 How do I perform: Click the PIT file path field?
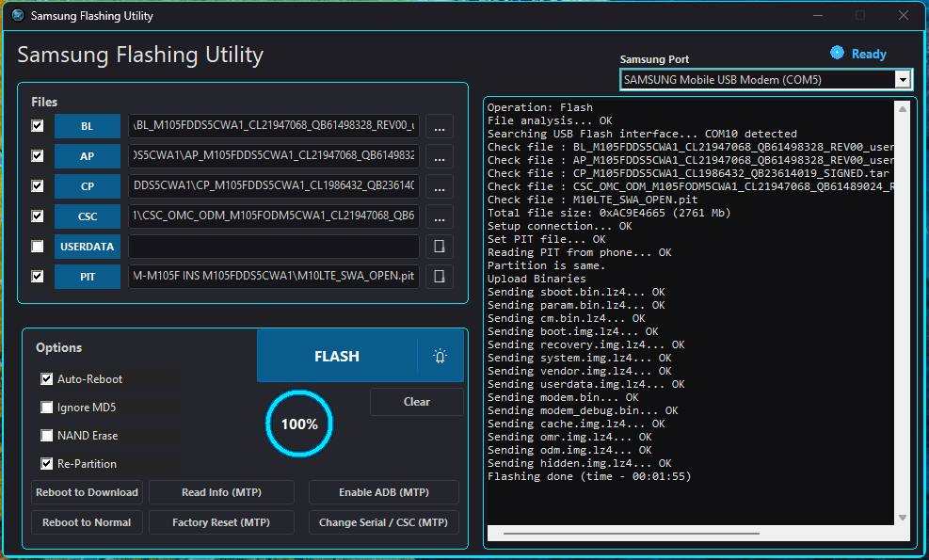pyautogui.click(x=274, y=277)
